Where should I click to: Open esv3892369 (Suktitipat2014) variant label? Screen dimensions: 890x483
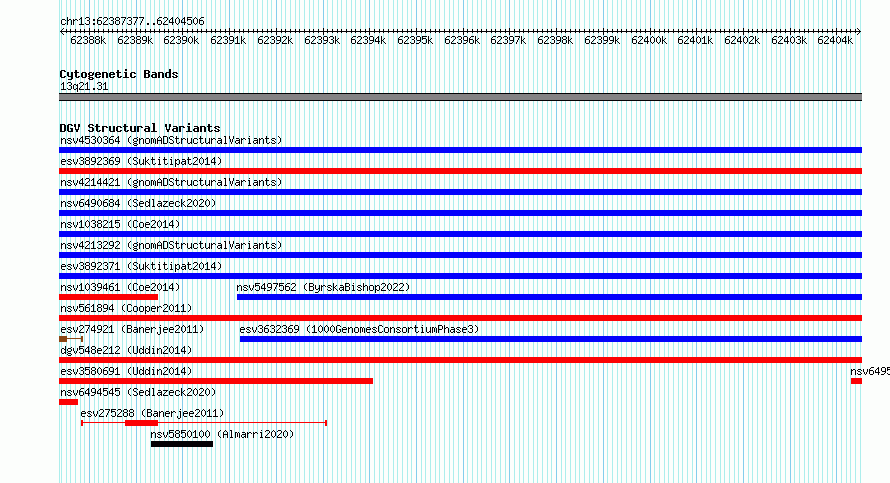pyautogui.click(x=141, y=161)
